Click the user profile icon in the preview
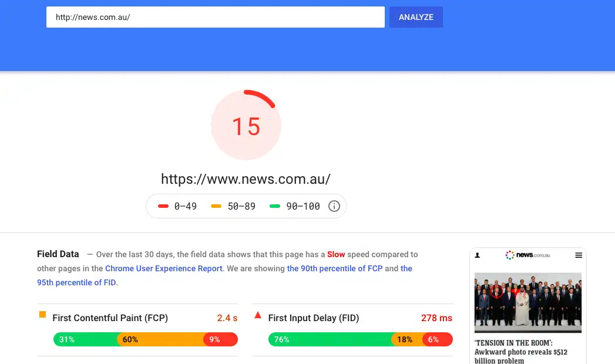615x364 pixels. click(x=478, y=255)
